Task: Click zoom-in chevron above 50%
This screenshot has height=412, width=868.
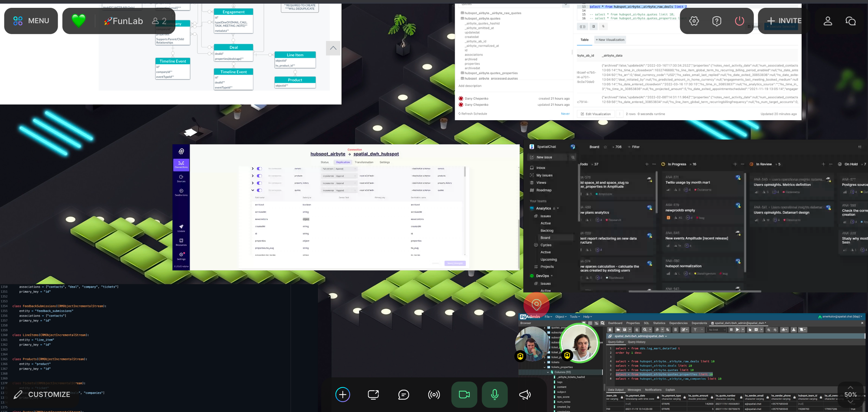Action: (x=850, y=387)
